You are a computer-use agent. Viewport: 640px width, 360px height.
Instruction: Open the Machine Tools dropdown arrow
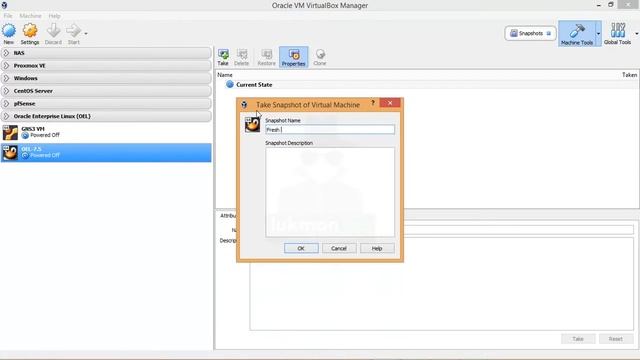(598, 33)
